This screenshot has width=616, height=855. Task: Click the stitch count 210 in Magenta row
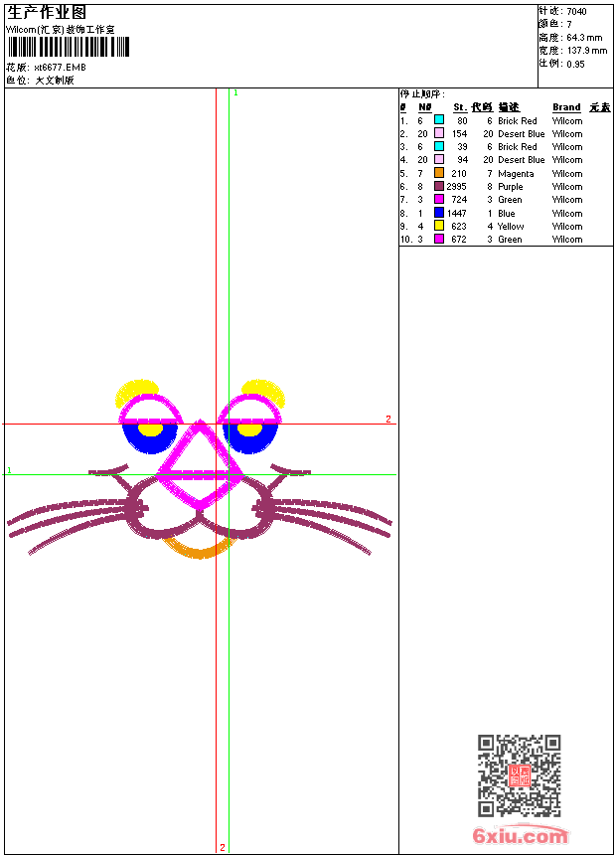pos(459,173)
